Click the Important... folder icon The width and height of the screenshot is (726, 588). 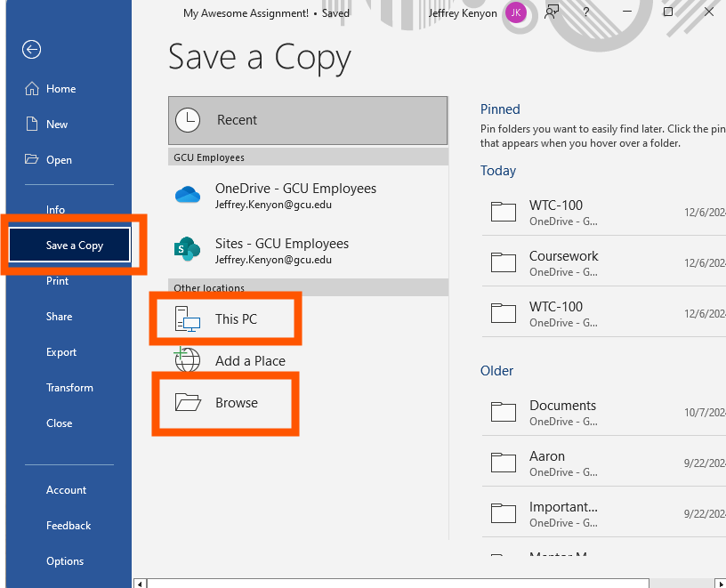pyautogui.click(x=504, y=513)
